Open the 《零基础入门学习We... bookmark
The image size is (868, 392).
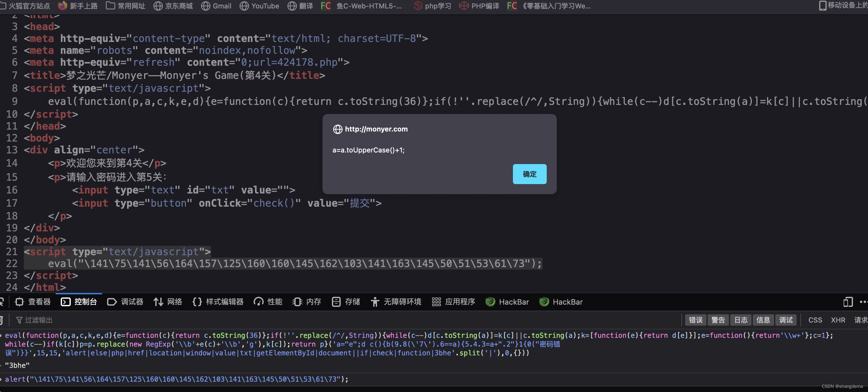click(549, 6)
